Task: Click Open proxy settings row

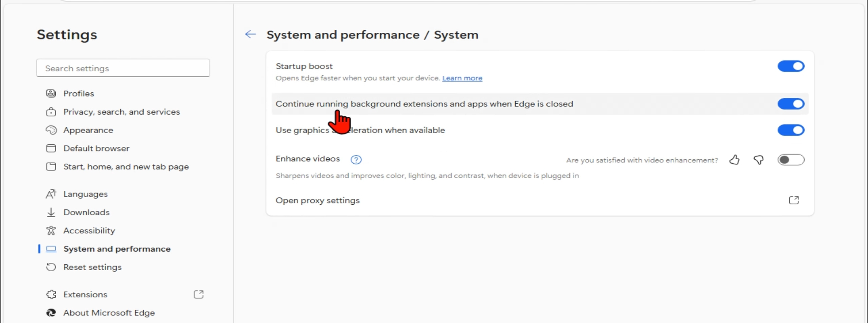Action: pyautogui.click(x=318, y=200)
